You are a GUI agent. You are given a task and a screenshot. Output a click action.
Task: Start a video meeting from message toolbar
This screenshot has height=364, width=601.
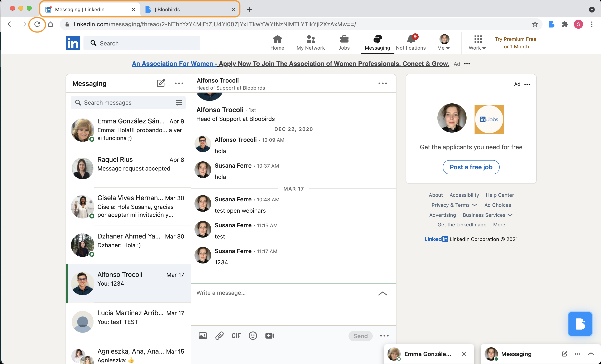coord(270,336)
